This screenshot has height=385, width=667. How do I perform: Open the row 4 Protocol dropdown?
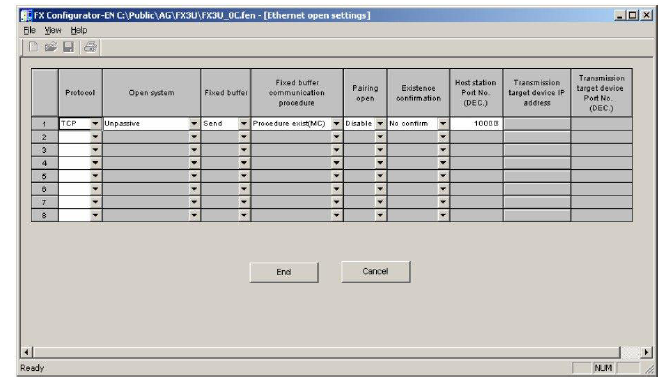pos(95,163)
